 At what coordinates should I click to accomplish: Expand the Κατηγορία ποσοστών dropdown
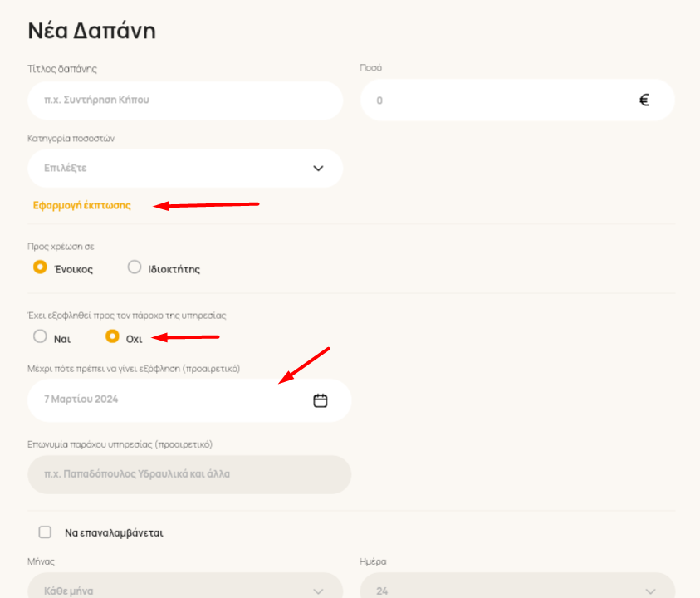click(185, 169)
